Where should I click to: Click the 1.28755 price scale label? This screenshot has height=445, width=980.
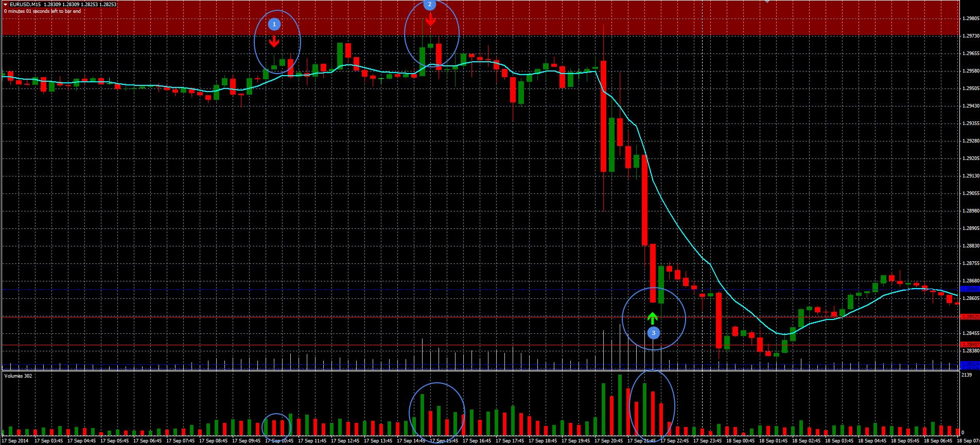pos(970,263)
